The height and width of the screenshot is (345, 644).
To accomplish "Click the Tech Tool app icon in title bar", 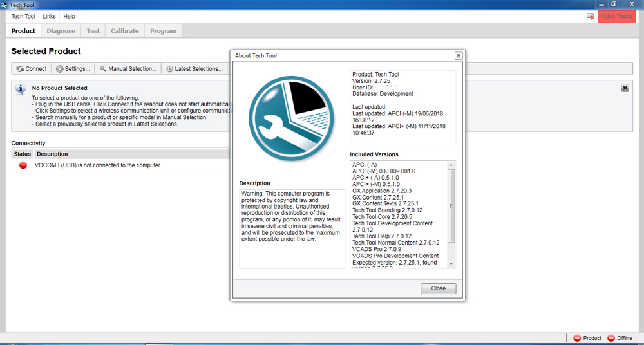I will (x=4, y=5).
